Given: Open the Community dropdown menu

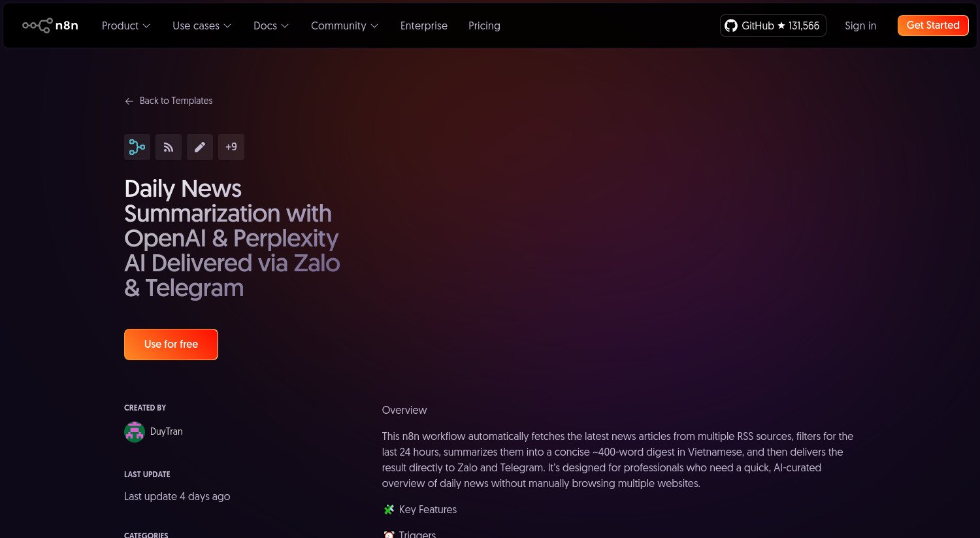Looking at the screenshot, I should pos(344,25).
